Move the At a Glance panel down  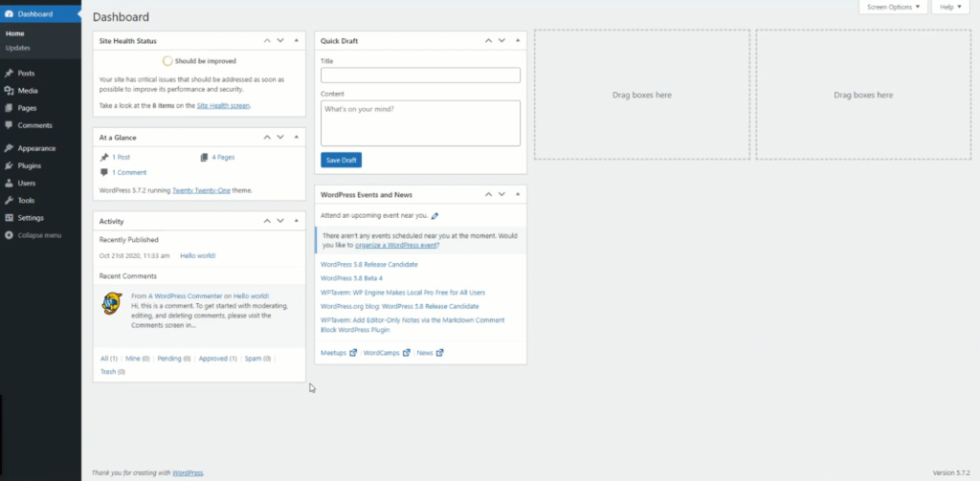pyautogui.click(x=280, y=136)
